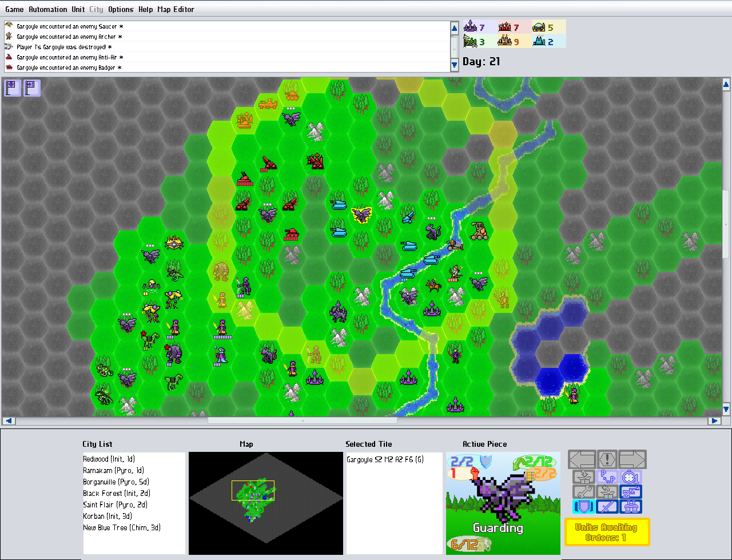Click the Day: 21 counter
Viewport: 732px width, 560px height.
[x=482, y=61]
